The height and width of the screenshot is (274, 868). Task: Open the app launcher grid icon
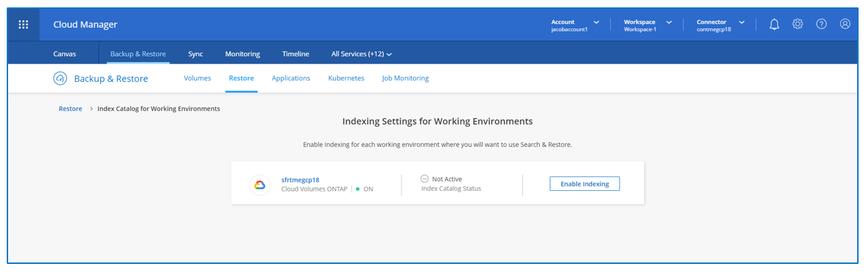click(x=23, y=24)
